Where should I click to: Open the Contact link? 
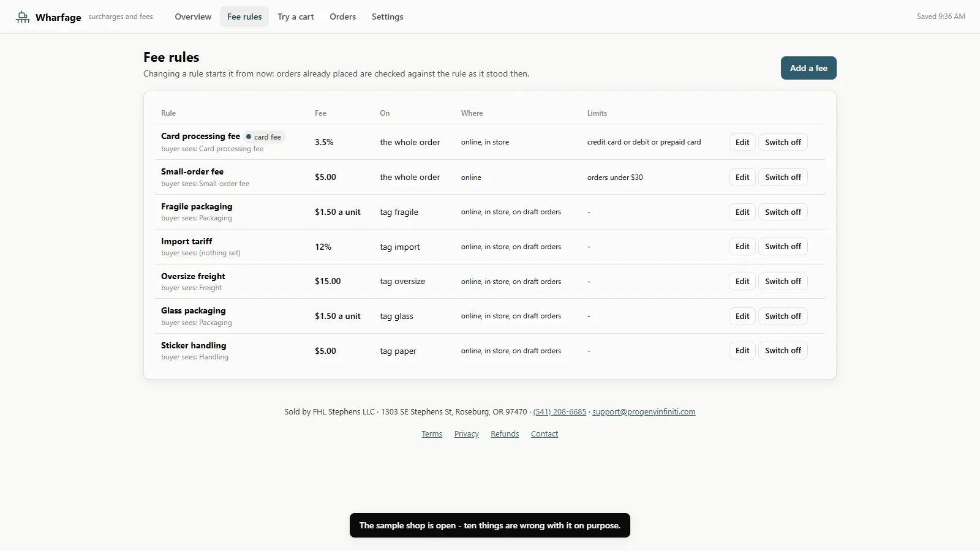point(545,433)
